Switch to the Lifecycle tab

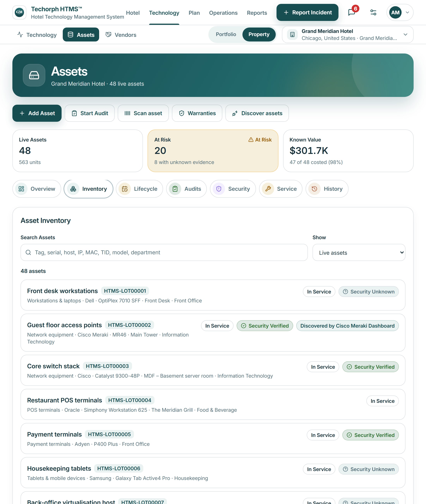point(139,189)
